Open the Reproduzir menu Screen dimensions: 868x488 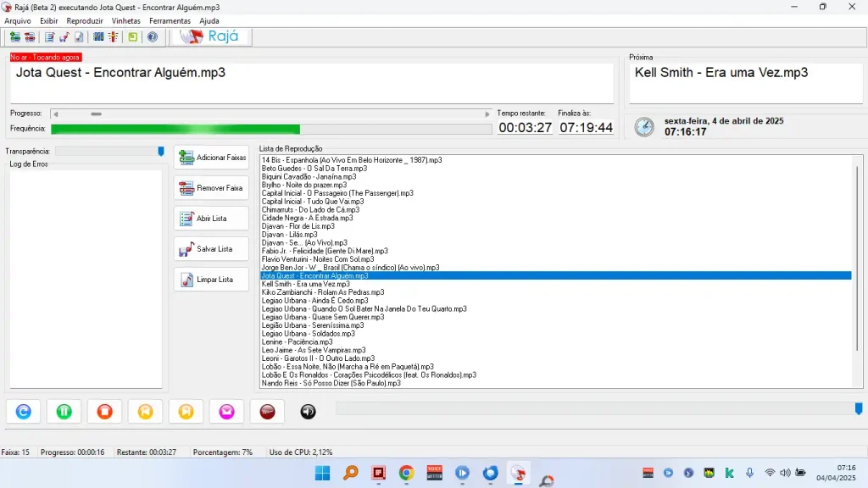(x=85, y=20)
